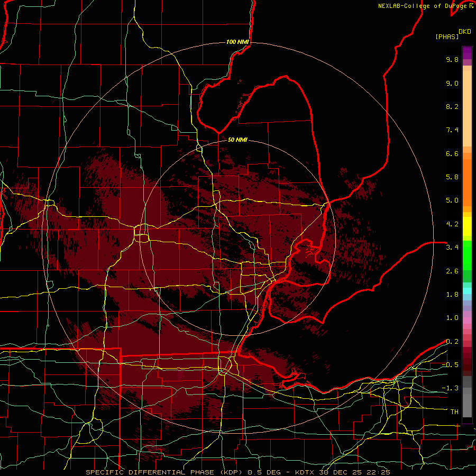Viewport: 476px width, 476px height.
Task: Pick the cyan band of the color bar
Action: pos(467,290)
